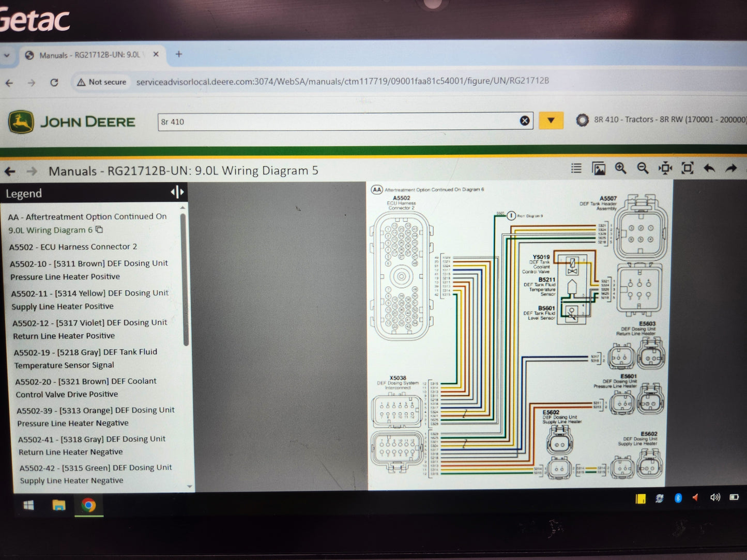Click the AA circle marker in diagram
Viewport: 747px width, 560px height.
coord(377,190)
